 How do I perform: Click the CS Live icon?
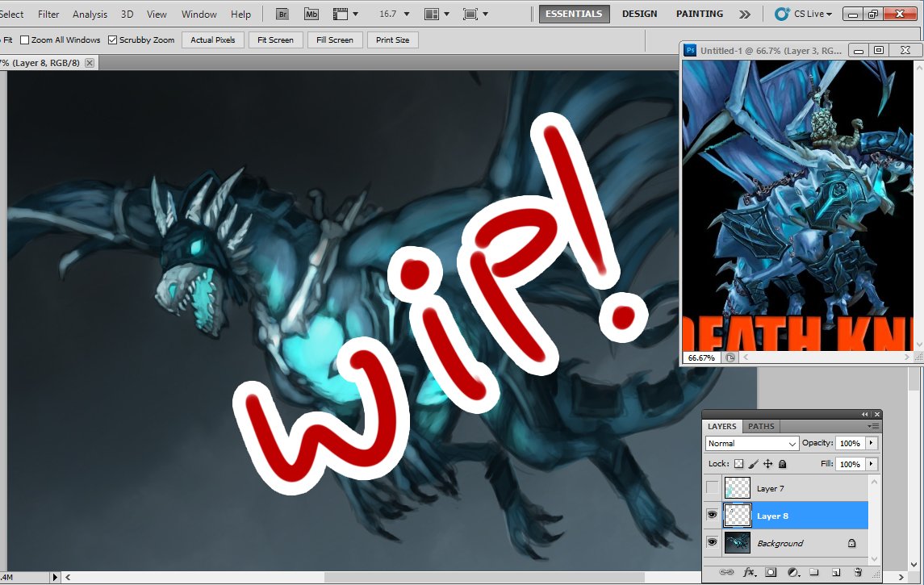(x=781, y=14)
